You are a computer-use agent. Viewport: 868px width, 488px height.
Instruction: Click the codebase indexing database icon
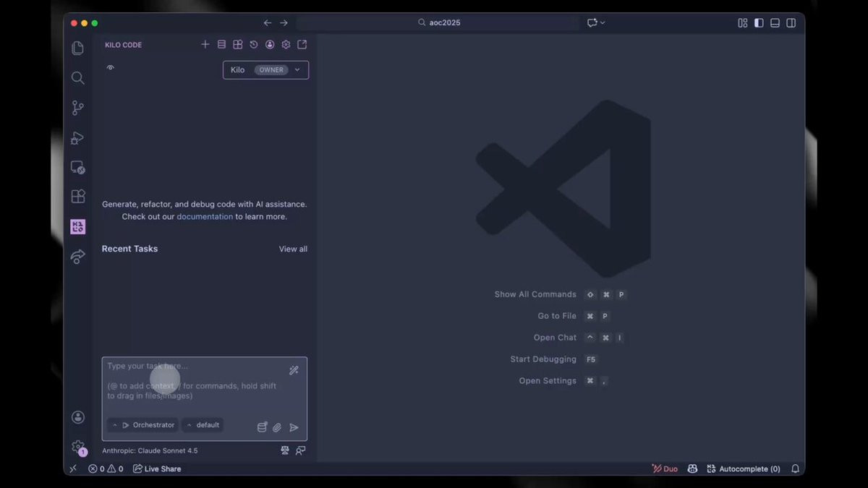(x=262, y=427)
